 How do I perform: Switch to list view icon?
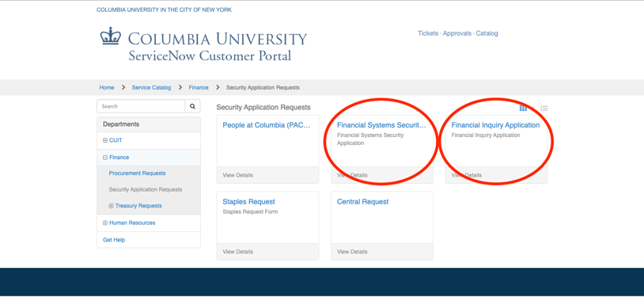click(544, 108)
